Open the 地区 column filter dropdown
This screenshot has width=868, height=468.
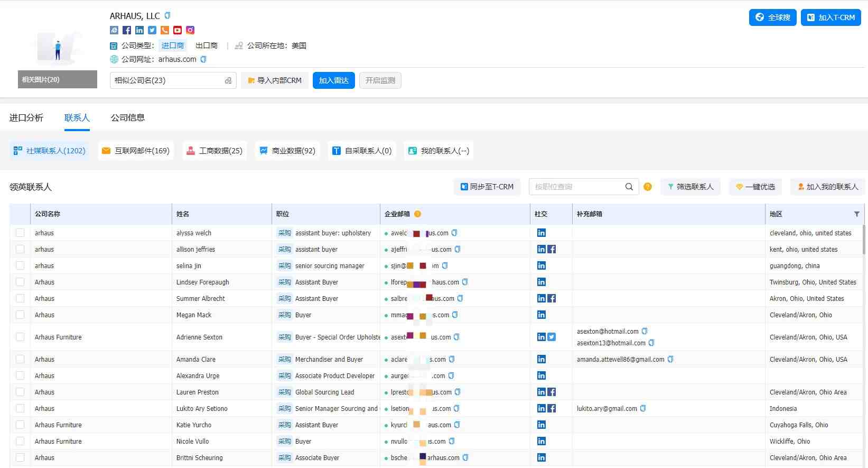[856, 214]
